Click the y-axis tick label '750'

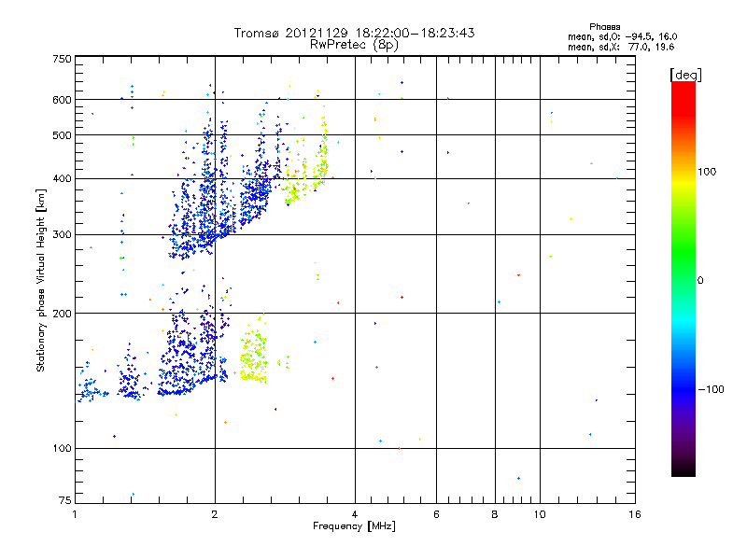(62, 59)
